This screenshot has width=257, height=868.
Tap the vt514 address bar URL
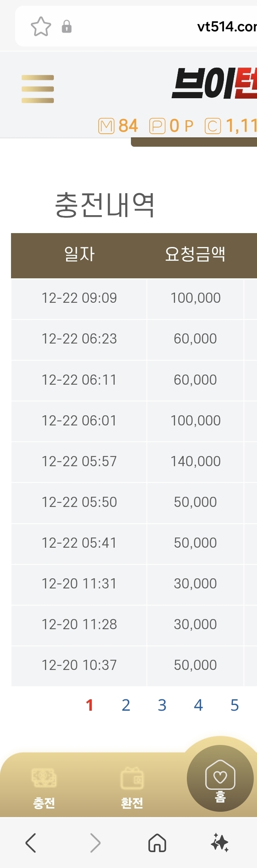pyautogui.click(x=226, y=27)
